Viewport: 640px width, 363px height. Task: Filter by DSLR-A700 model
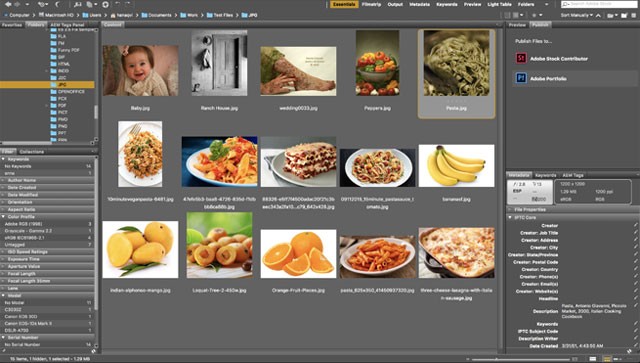[47, 330]
